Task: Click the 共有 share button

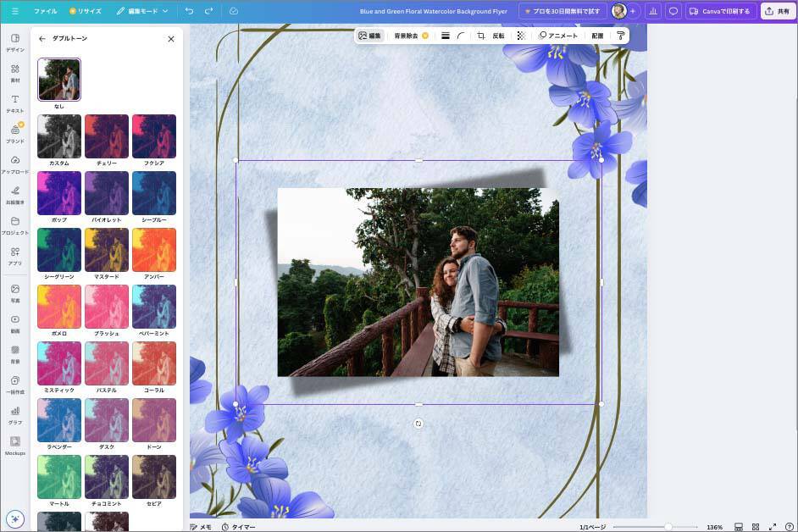Action: (777, 11)
